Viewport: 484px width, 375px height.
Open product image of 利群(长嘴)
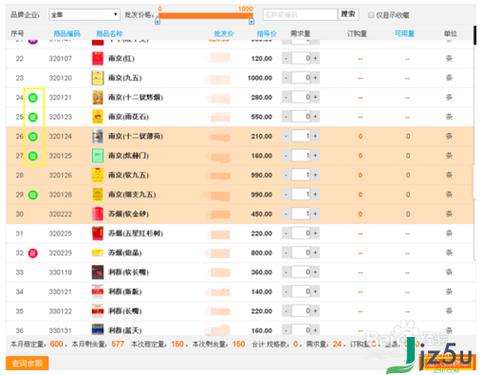pyautogui.click(x=98, y=311)
